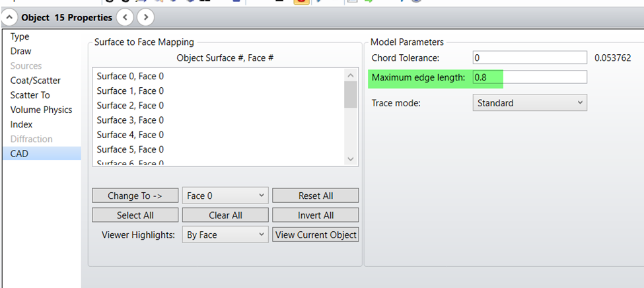The image size is (644, 288).
Task: Click the Change To -> button
Action: pos(134,196)
